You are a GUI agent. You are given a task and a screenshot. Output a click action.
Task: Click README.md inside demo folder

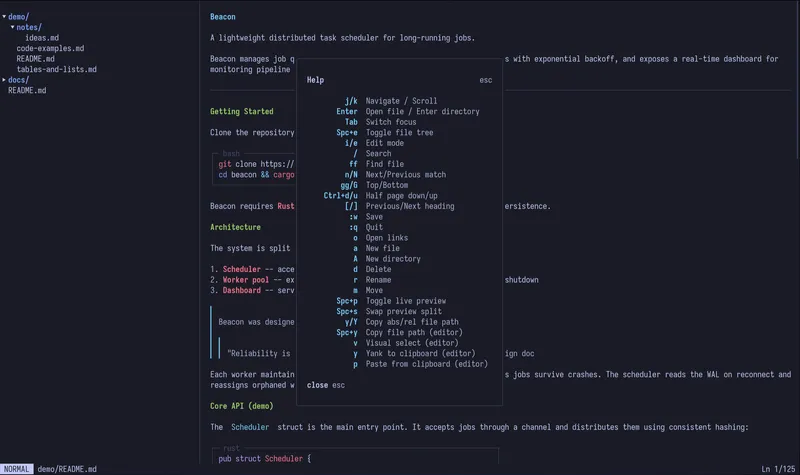(x=35, y=59)
